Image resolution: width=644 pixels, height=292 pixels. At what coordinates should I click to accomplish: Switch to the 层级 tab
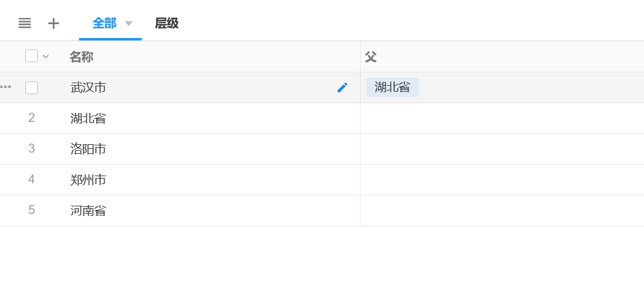coord(166,24)
